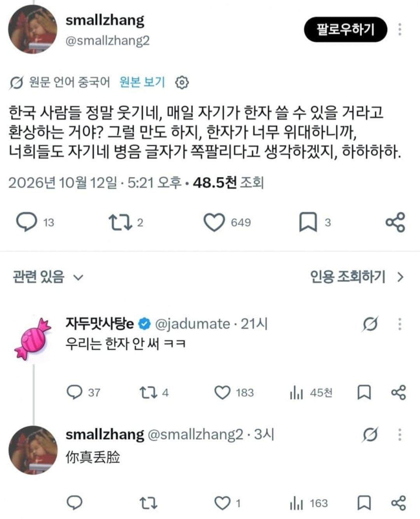This screenshot has width=420, height=519.
Task: Open translation settings gear icon
Action: point(182,82)
